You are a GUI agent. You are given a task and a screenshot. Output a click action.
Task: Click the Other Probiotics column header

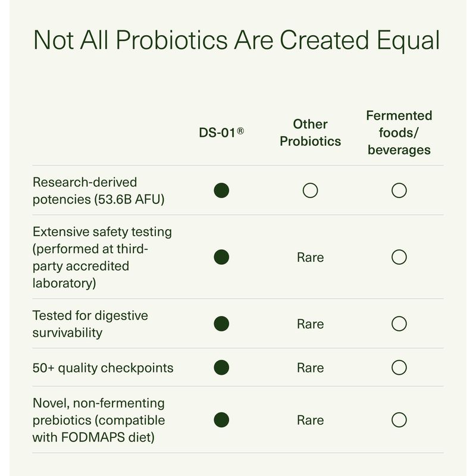point(310,133)
